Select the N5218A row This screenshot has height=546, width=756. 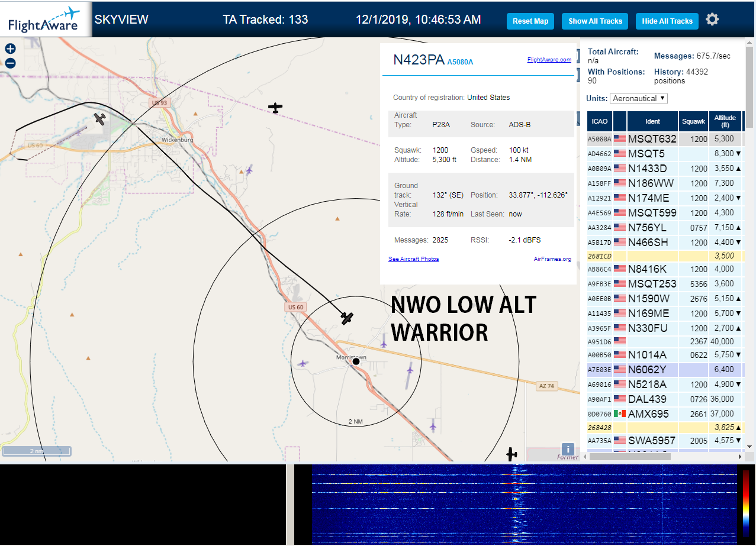pos(665,384)
